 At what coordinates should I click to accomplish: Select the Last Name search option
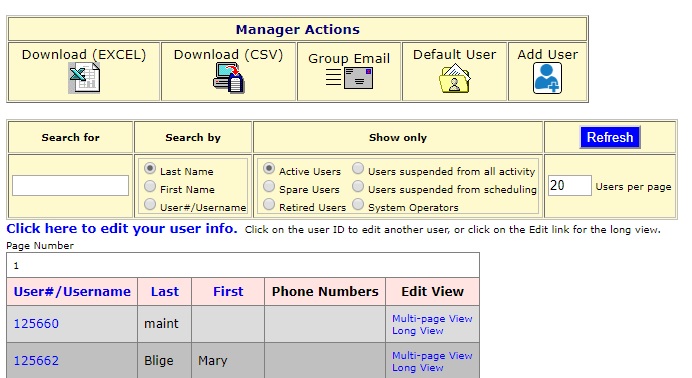pyautogui.click(x=150, y=168)
